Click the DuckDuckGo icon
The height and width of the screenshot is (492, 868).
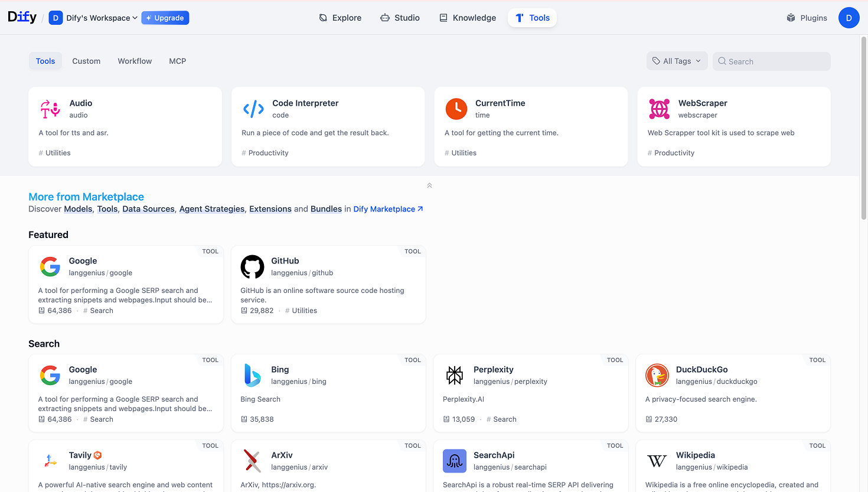pyautogui.click(x=657, y=376)
